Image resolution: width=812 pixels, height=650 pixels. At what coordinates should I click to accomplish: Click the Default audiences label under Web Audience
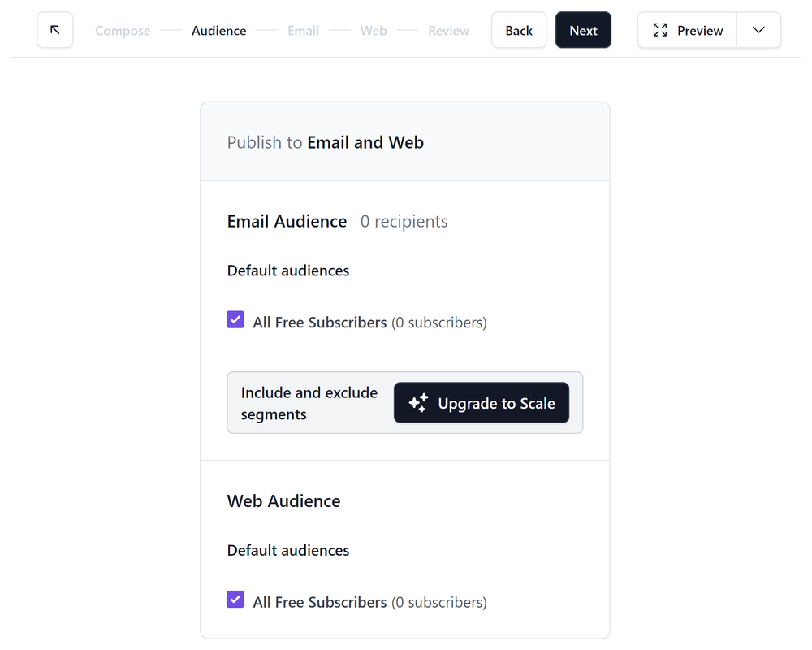pos(287,550)
